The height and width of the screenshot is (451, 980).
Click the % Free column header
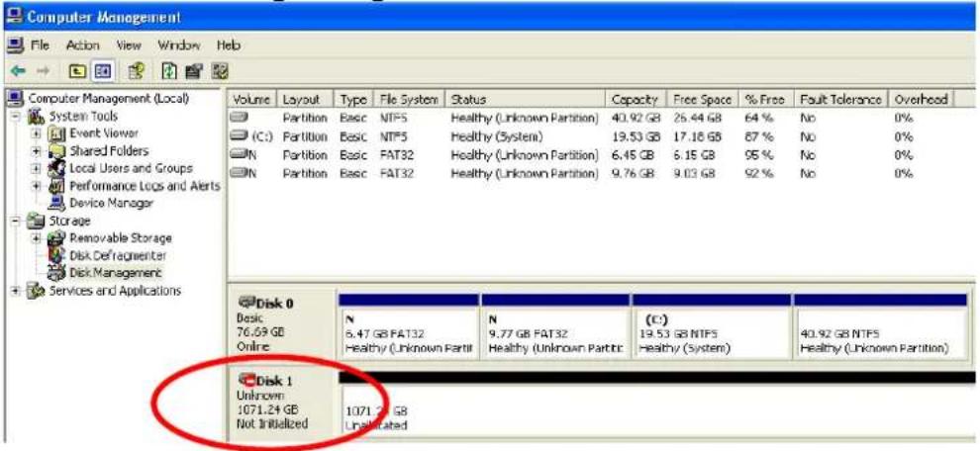pos(765,99)
